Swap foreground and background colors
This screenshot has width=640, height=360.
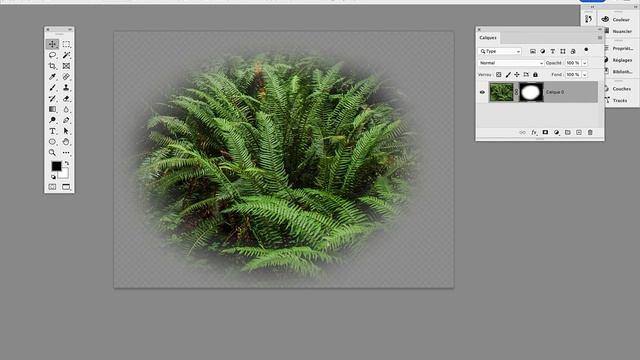pyautogui.click(x=67, y=163)
